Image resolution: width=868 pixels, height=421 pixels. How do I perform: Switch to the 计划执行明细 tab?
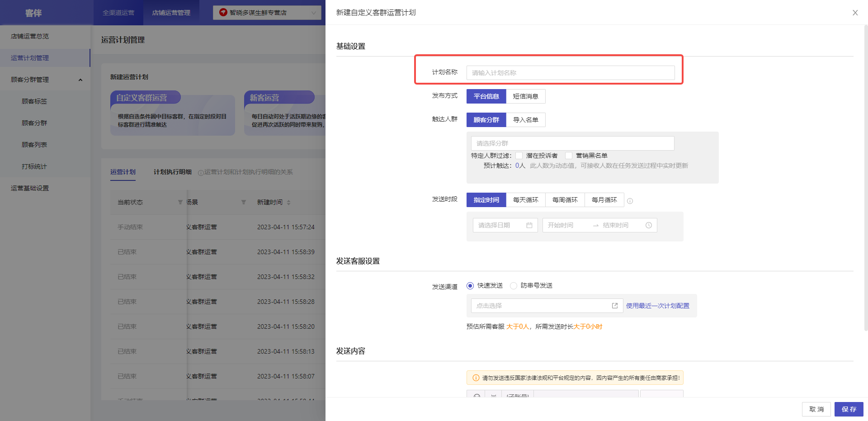[x=173, y=172]
